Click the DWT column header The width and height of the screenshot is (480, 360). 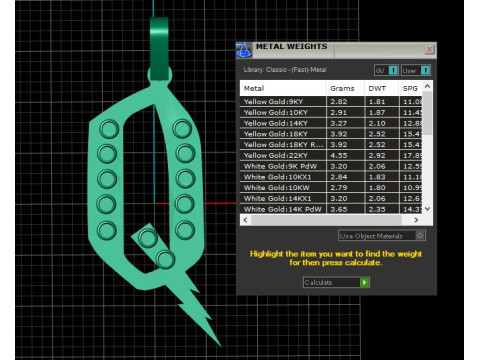[382, 88]
